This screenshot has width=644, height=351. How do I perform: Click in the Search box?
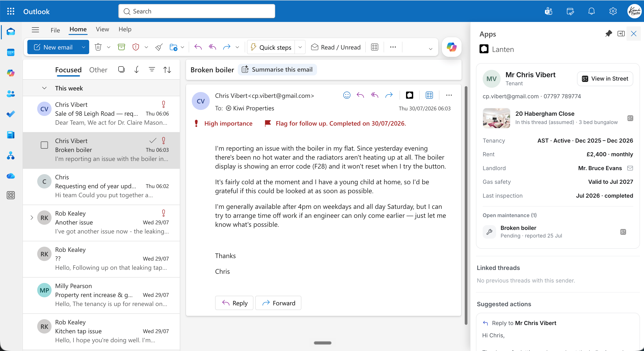click(197, 11)
